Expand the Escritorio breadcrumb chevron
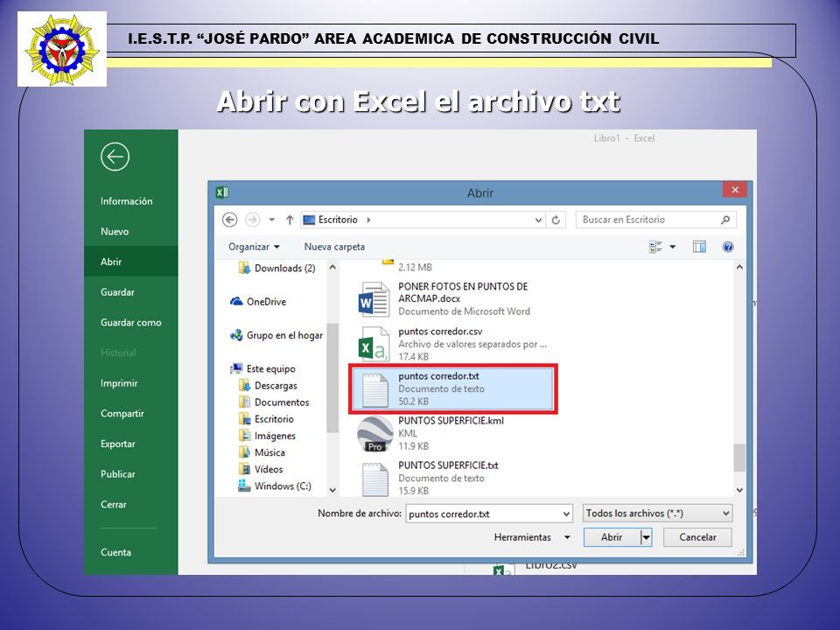Screen dimensions: 840x630 click(x=368, y=220)
